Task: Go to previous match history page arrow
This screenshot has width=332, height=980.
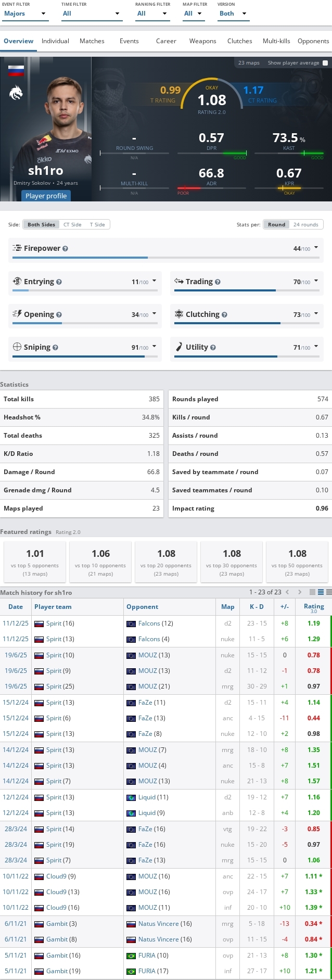Action: (x=287, y=592)
